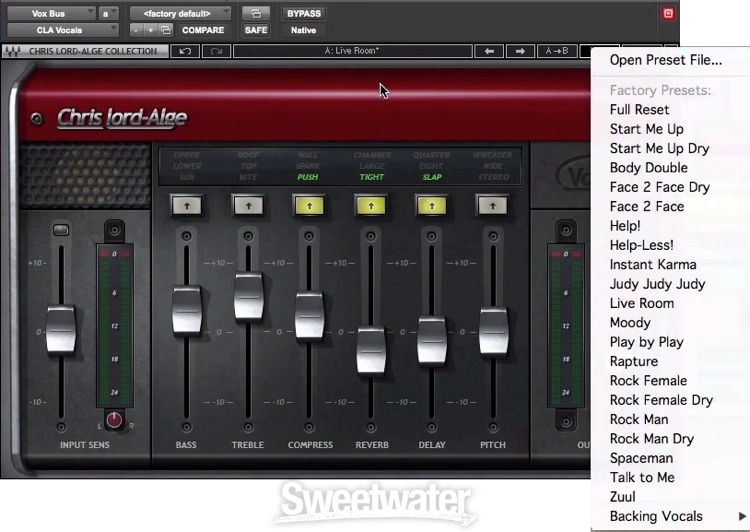This screenshot has height=532, width=750.
Task: Open the Vox Bus track dropdown
Action: (x=52, y=13)
